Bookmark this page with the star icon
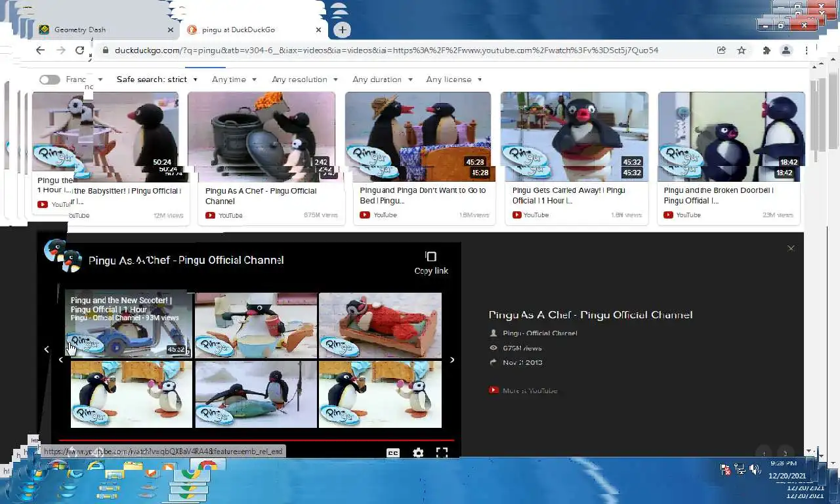Image resolution: width=840 pixels, height=504 pixels. coord(742,51)
